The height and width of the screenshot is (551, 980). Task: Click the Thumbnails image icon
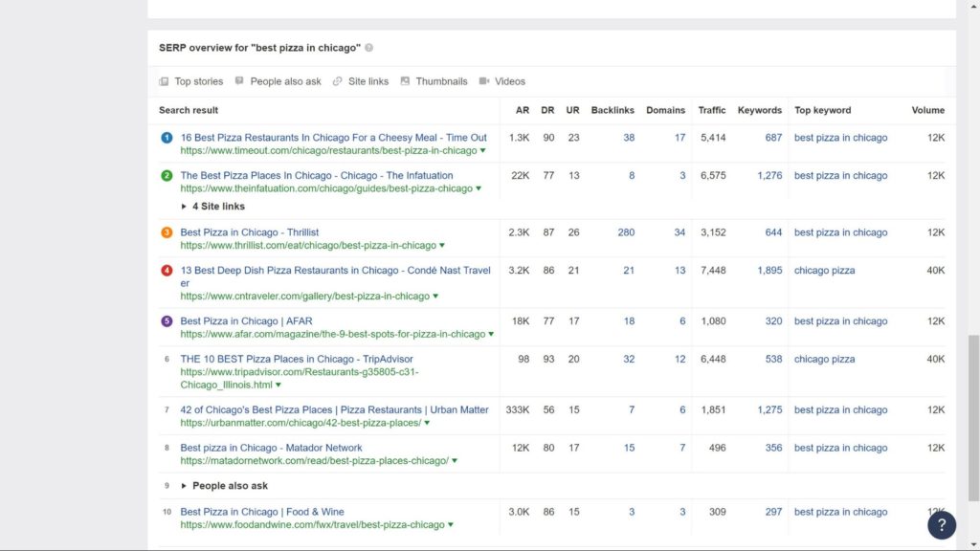(405, 81)
